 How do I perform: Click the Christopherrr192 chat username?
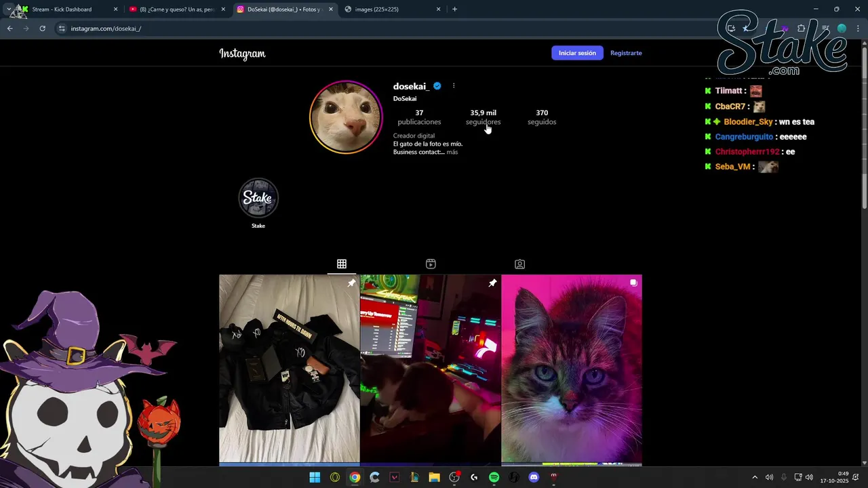(x=747, y=152)
